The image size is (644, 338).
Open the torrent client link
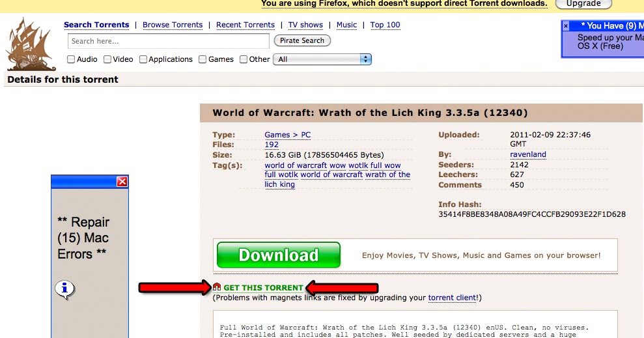pyautogui.click(x=452, y=298)
